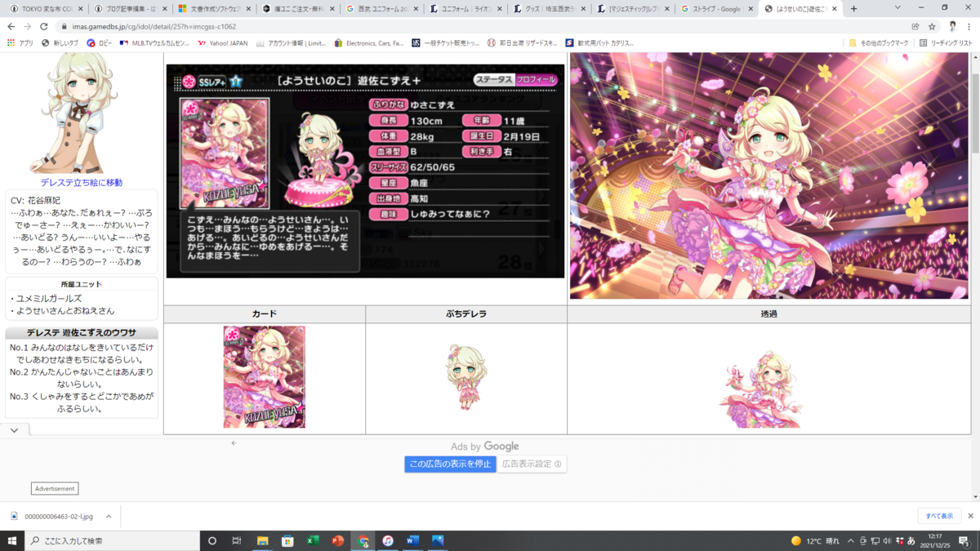Open the 新しいタブ bookmark

point(62,42)
